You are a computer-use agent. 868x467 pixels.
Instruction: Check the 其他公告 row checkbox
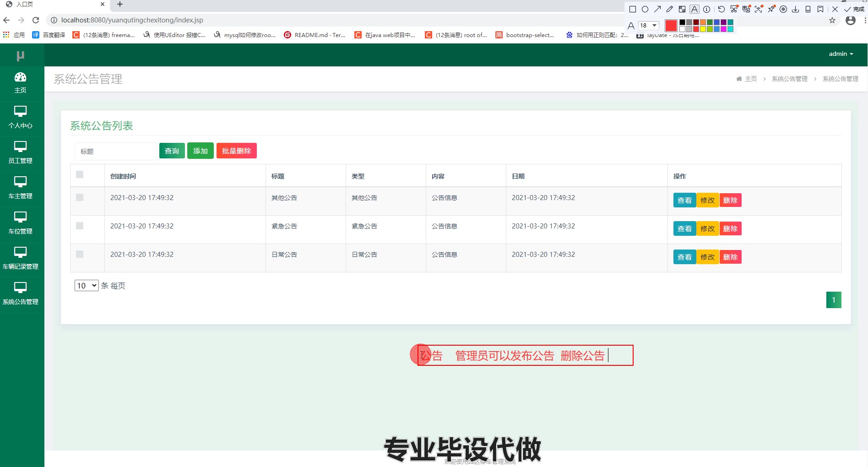[x=80, y=197]
